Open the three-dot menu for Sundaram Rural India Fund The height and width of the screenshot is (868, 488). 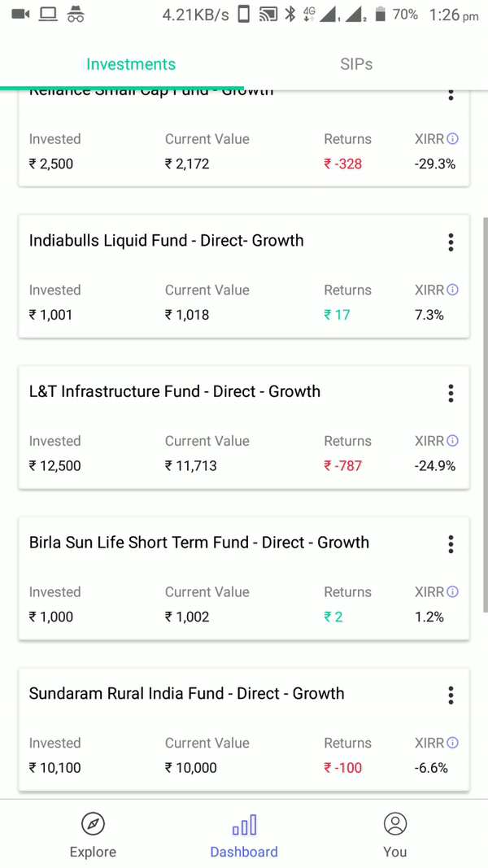(x=451, y=695)
